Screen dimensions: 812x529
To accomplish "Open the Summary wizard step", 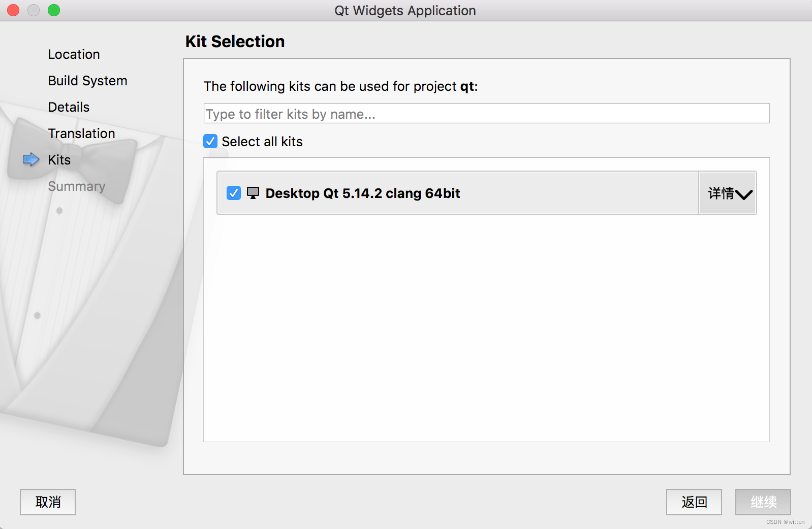I will point(76,186).
